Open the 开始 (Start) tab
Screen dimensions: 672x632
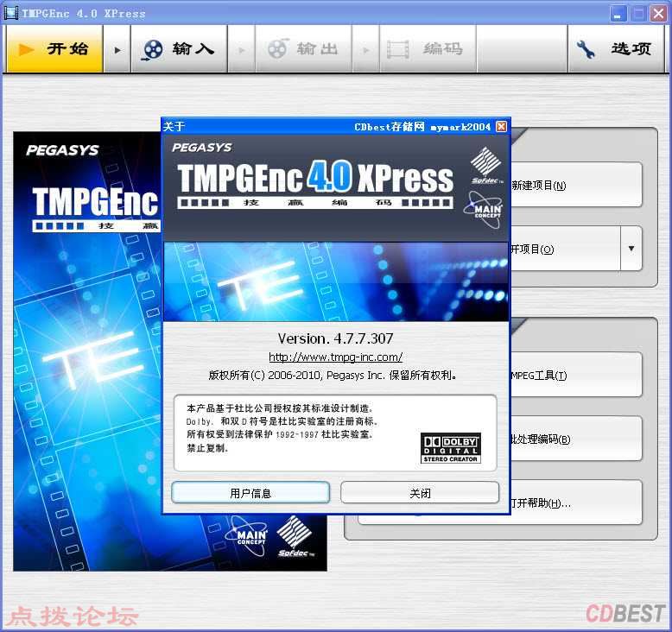pos(54,49)
